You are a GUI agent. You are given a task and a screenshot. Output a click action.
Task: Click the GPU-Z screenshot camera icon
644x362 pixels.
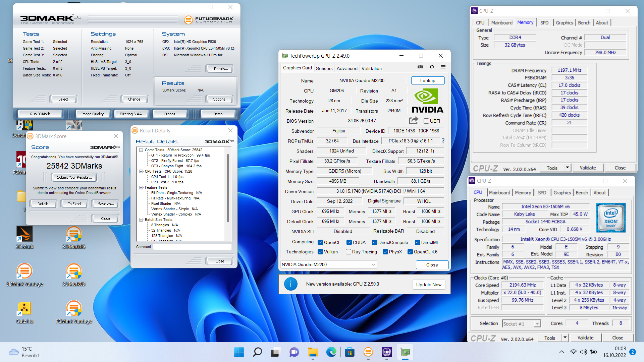point(420,67)
